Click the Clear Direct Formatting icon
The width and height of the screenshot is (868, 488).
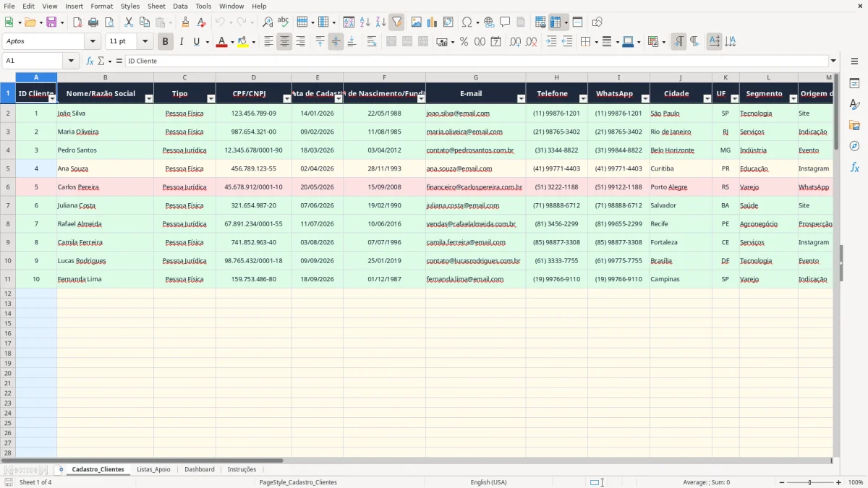click(x=200, y=22)
